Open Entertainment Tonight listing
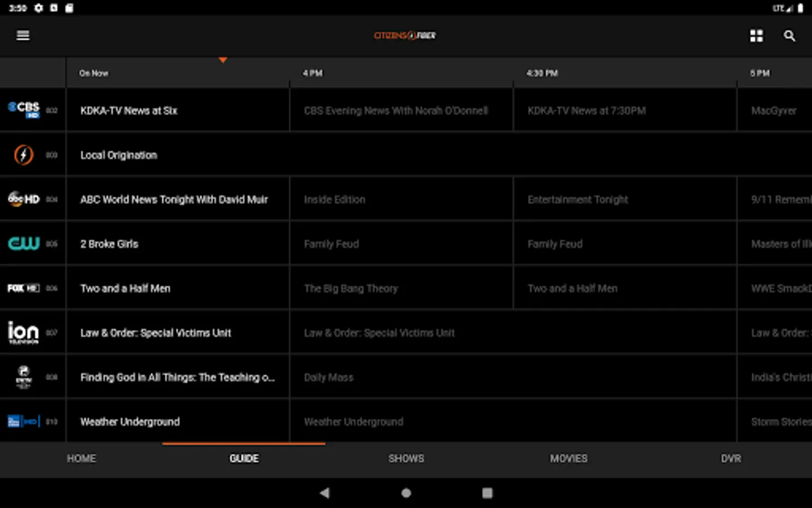Screen dimensions: 812x508 pos(625,199)
